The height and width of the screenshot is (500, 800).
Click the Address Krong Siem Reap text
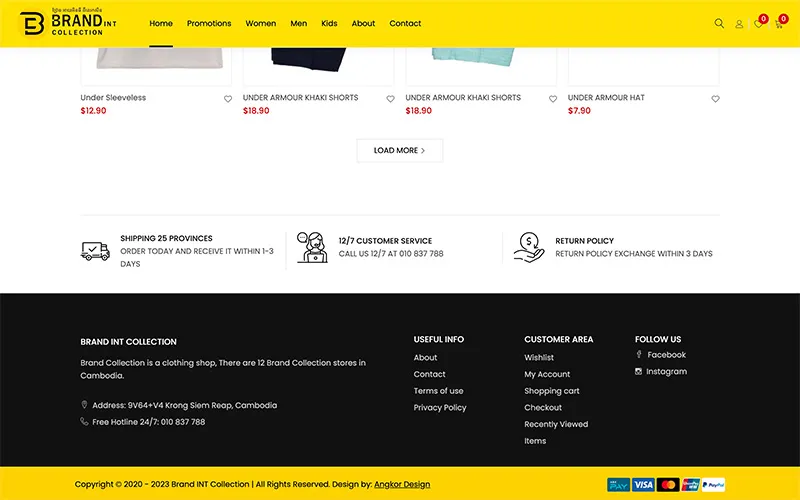[x=185, y=405]
